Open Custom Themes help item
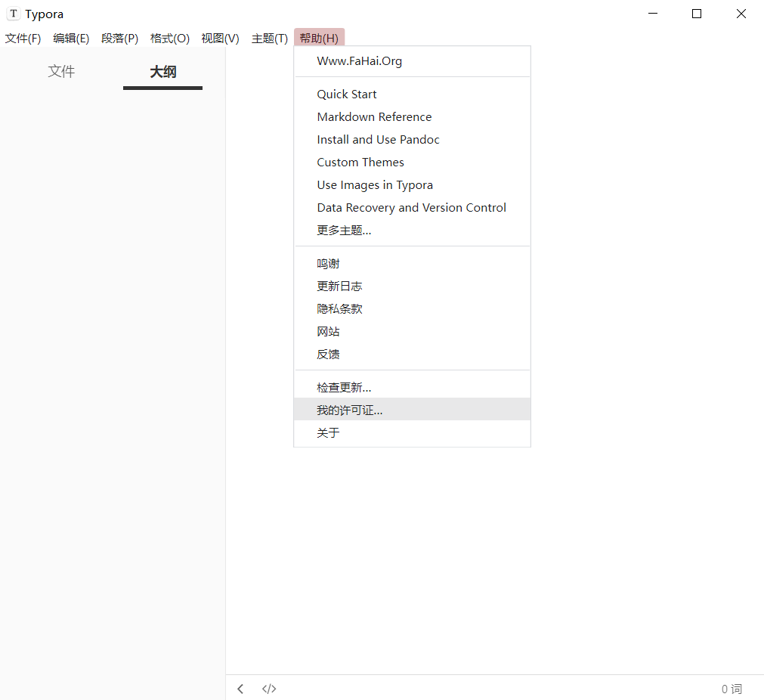Image resolution: width=764 pixels, height=700 pixels. click(412, 163)
